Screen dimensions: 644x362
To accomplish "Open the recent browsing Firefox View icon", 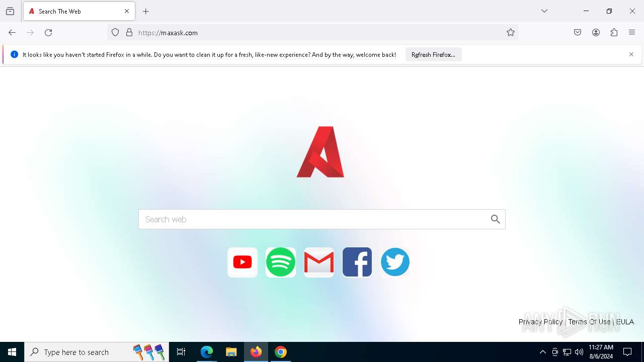I will coord(10,11).
